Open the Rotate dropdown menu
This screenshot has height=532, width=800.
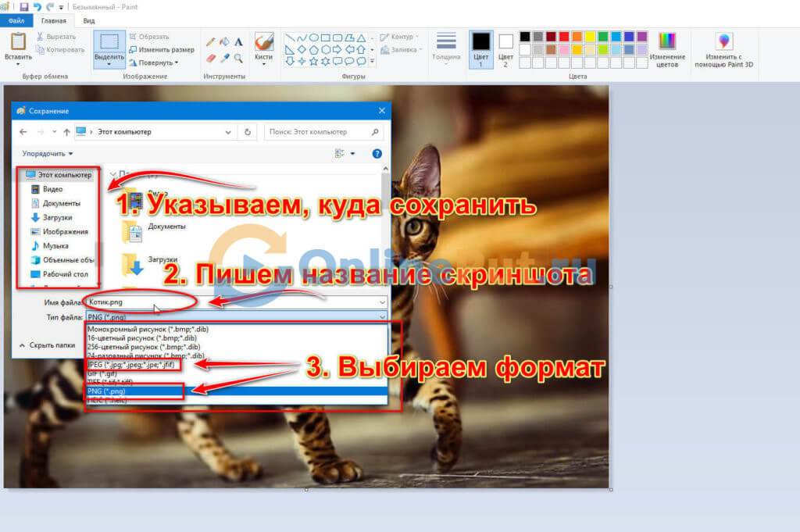point(155,62)
